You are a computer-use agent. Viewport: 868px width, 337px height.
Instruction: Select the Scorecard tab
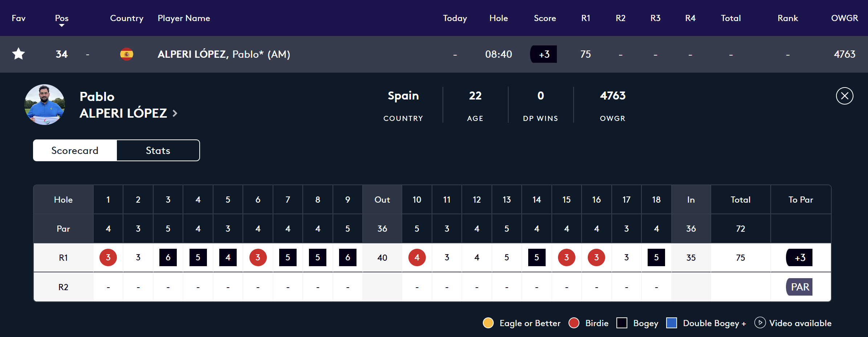(75, 150)
